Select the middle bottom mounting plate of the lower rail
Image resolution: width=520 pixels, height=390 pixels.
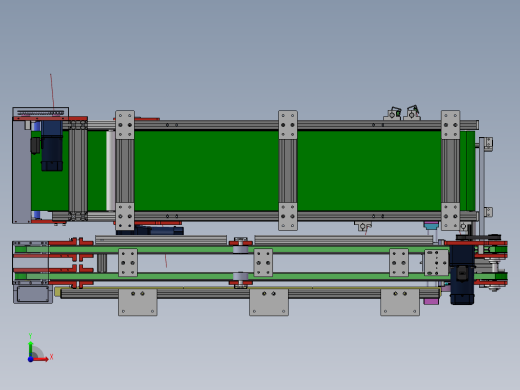point(269,302)
